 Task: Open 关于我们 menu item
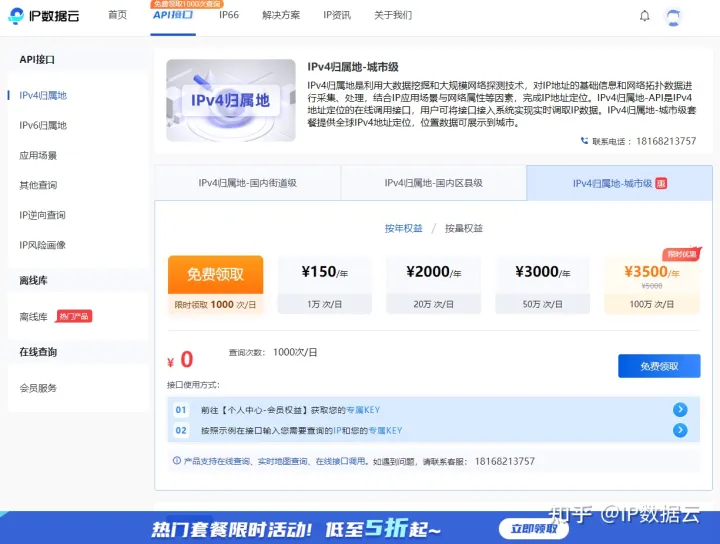pos(393,15)
